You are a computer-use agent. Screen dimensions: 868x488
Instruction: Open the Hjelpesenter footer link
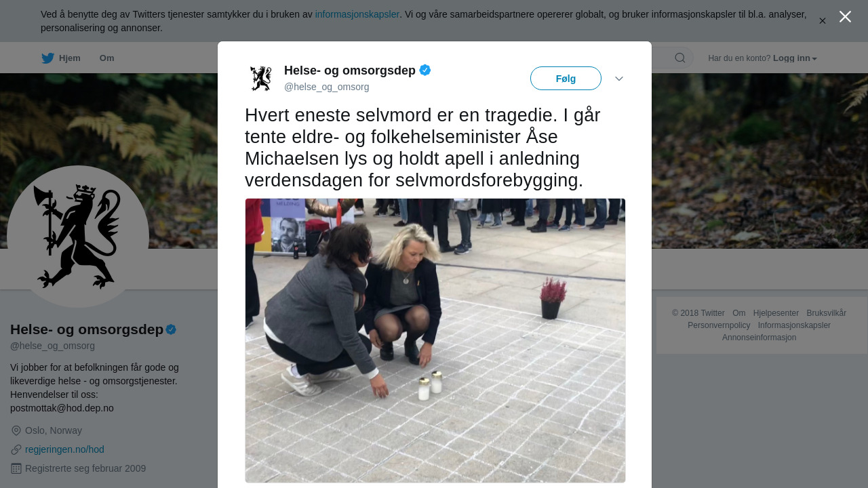pos(776,313)
